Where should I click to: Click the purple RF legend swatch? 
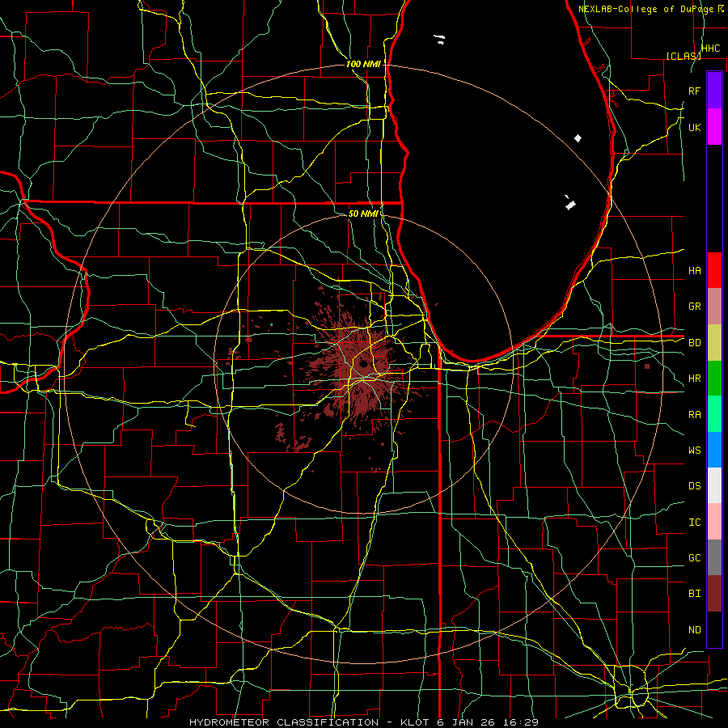click(714, 91)
